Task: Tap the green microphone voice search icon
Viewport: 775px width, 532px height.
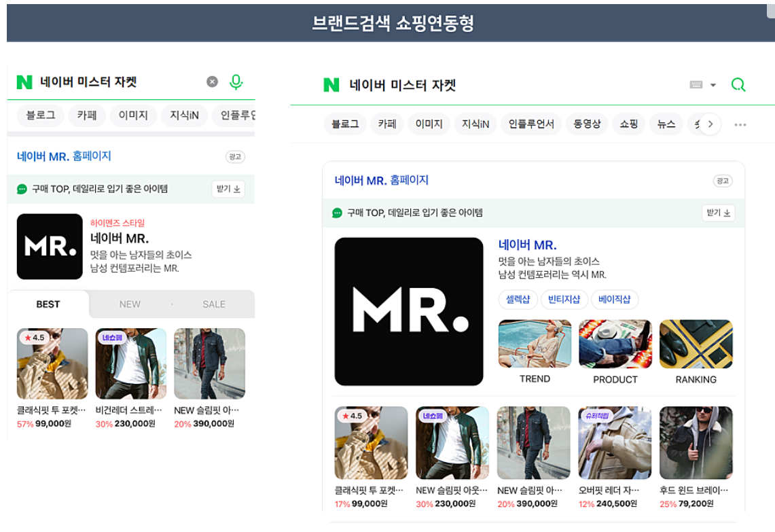Action: (x=236, y=82)
